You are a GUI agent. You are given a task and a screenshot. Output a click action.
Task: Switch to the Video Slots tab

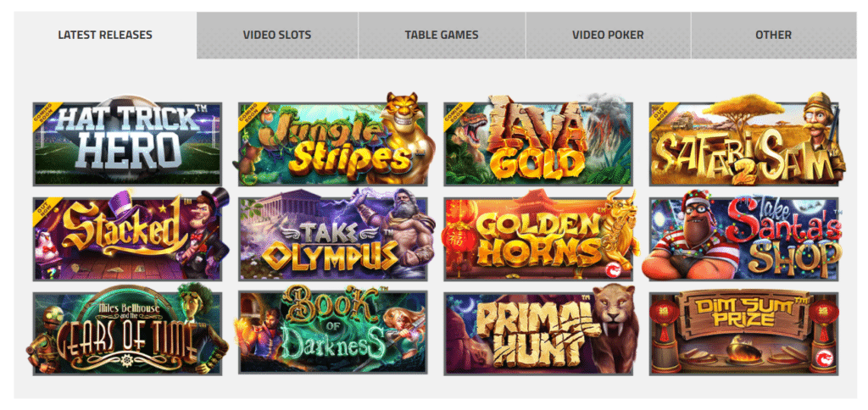pyautogui.click(x=277, y=35)
